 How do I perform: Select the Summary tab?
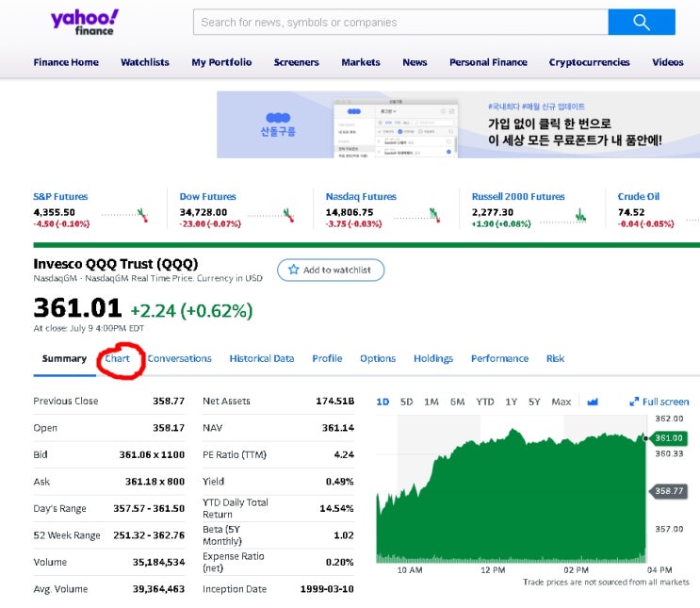pos(64,359)
